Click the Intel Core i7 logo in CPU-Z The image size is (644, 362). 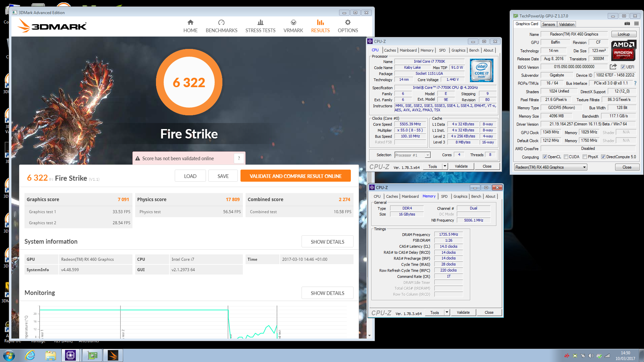pos(482,70)
